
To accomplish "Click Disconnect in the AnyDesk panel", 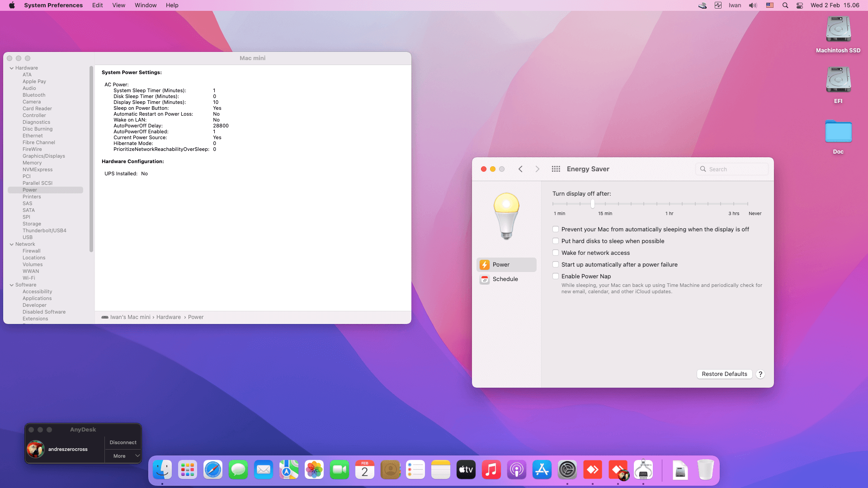I will tap(123, 443).
